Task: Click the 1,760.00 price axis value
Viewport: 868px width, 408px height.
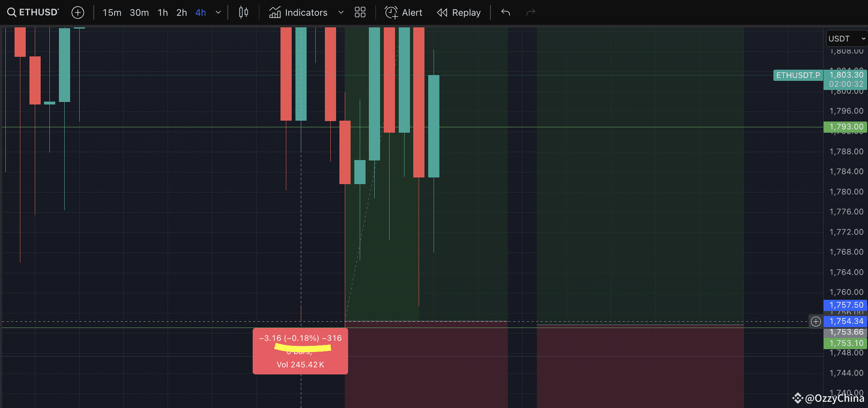Action: (846, 292)
